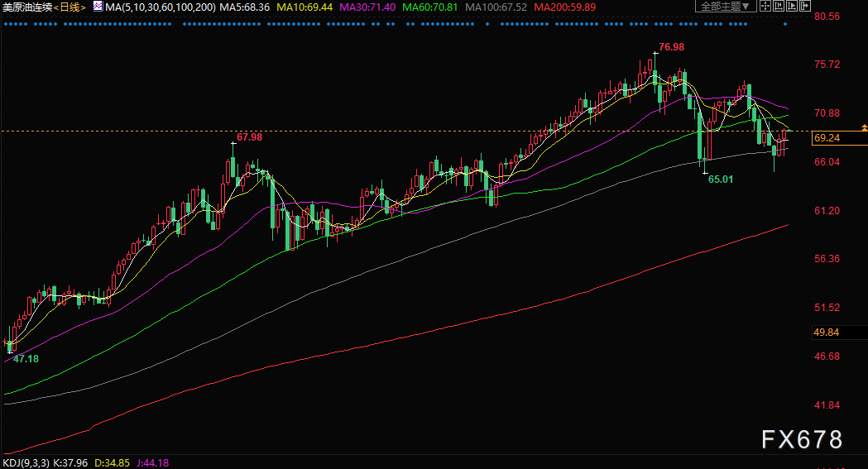Viewport: 868px width, 469px height.
Task: Click the crosshair cursor icon
Action: [765, 6]
